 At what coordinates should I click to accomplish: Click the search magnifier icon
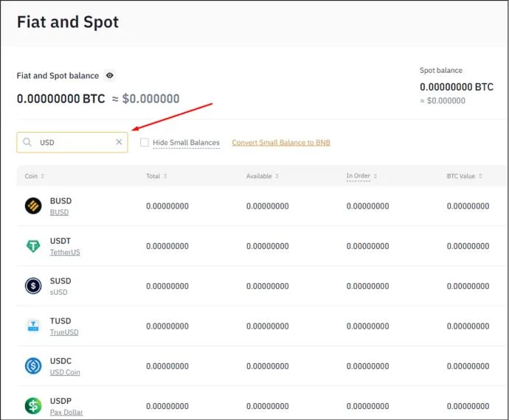point(27,142)
